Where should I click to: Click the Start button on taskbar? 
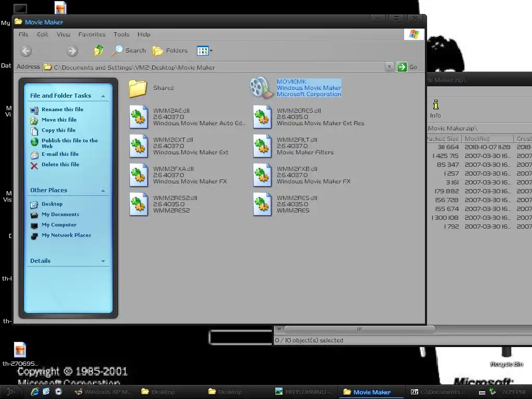[x=11, y=392]
